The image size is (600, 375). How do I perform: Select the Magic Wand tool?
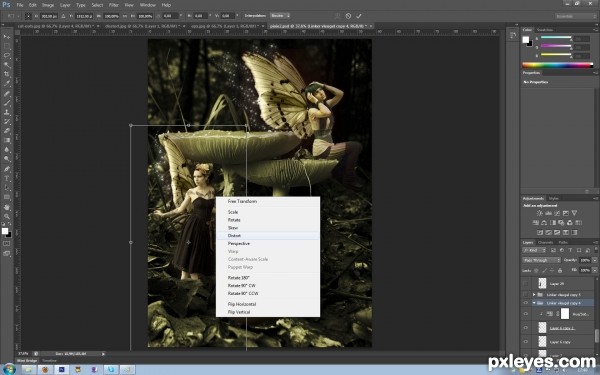point(7,65)
